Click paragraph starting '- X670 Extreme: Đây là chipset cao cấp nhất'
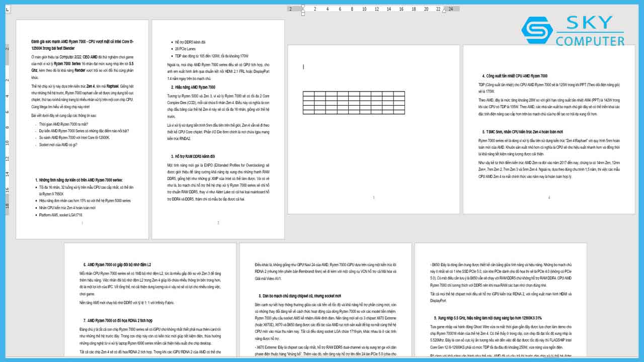The image size is (644, 362). [325, 351]
